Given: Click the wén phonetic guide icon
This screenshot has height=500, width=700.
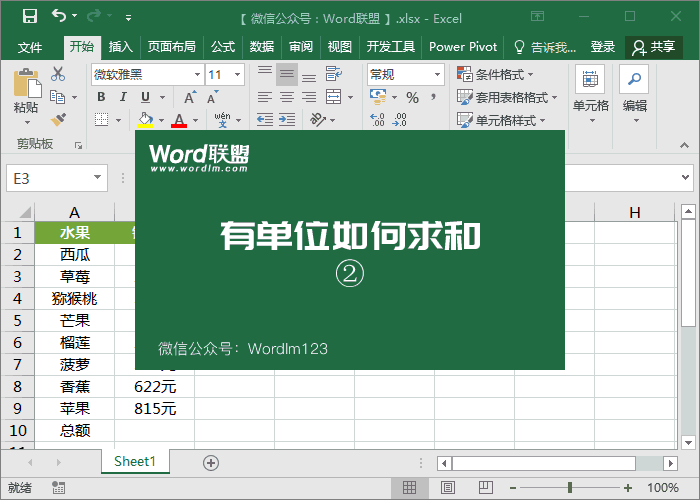Looking at the screenshot, I should [222, 120].
